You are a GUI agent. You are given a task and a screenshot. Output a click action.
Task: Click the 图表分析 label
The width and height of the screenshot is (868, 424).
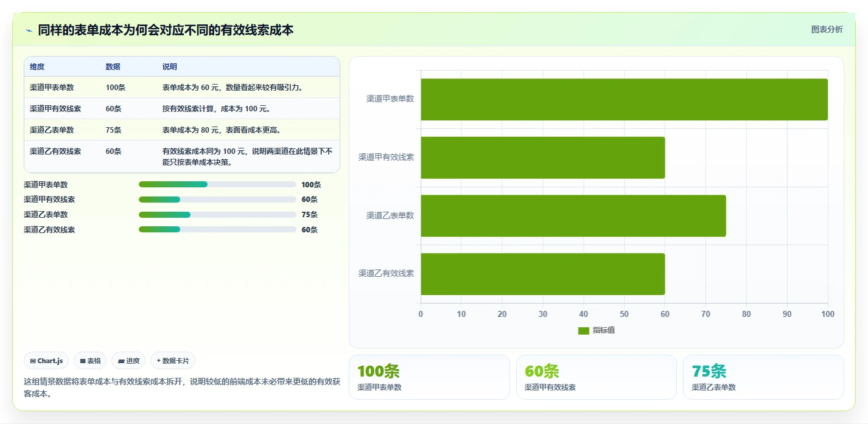[827, 29]
